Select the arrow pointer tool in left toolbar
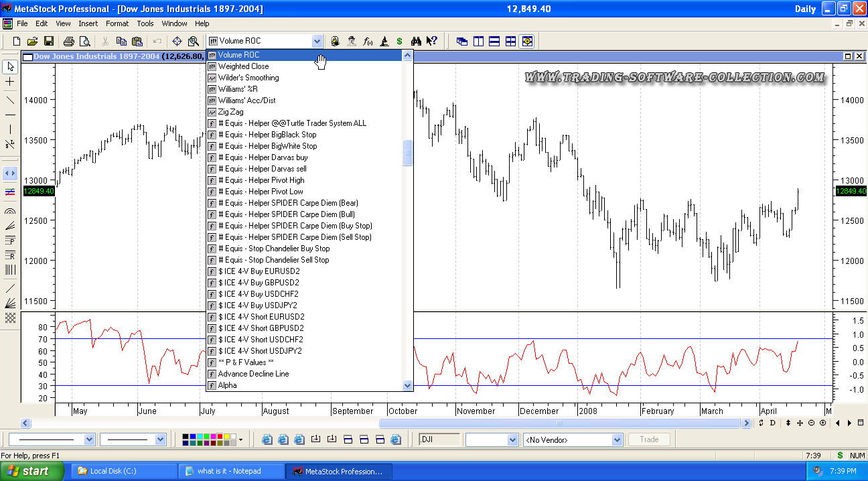Viewport: 868px width, 481px height. point(10,66)
